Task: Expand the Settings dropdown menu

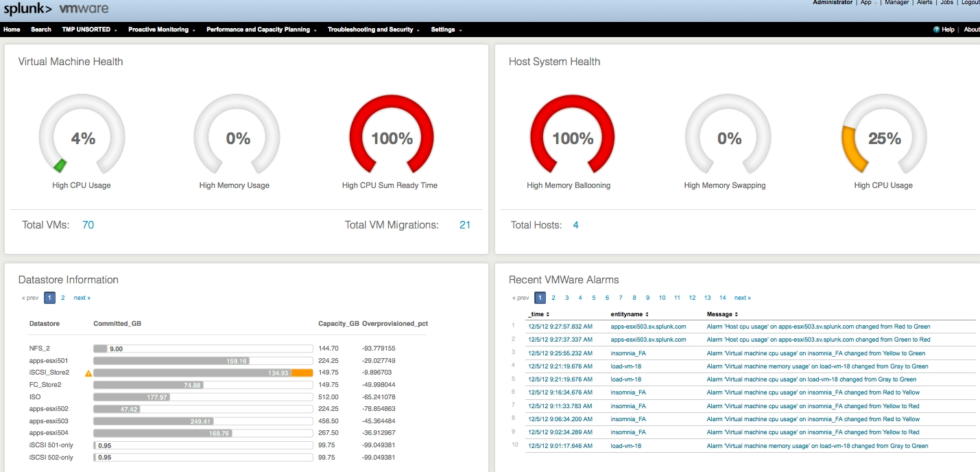Action: (x=446, y=29)
